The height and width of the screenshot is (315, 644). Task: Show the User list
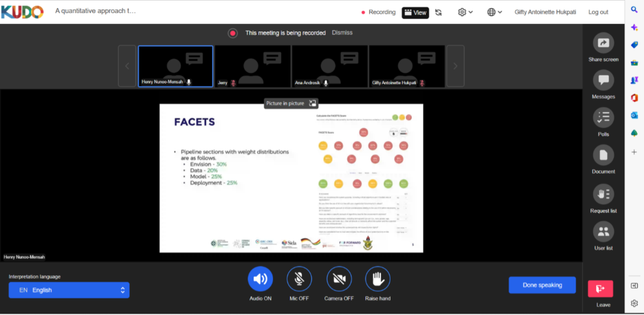point(603,231)
